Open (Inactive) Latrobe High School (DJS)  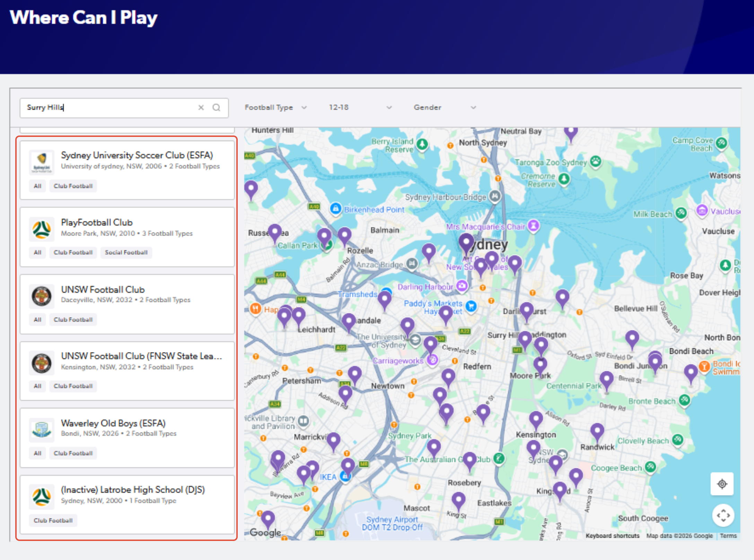[x=127, y=505]
